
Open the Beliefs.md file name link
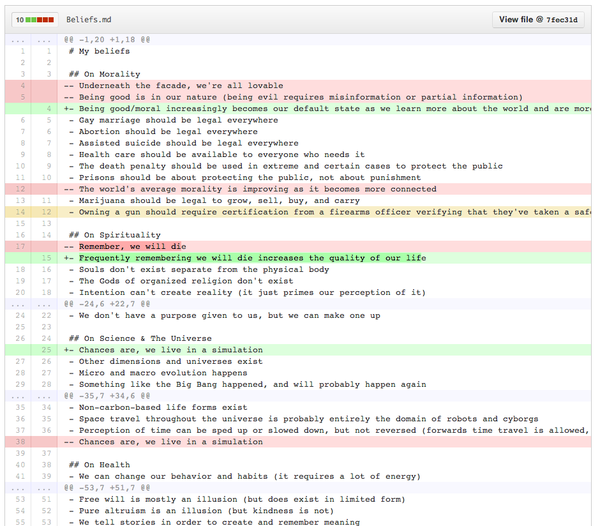point(89,19)
